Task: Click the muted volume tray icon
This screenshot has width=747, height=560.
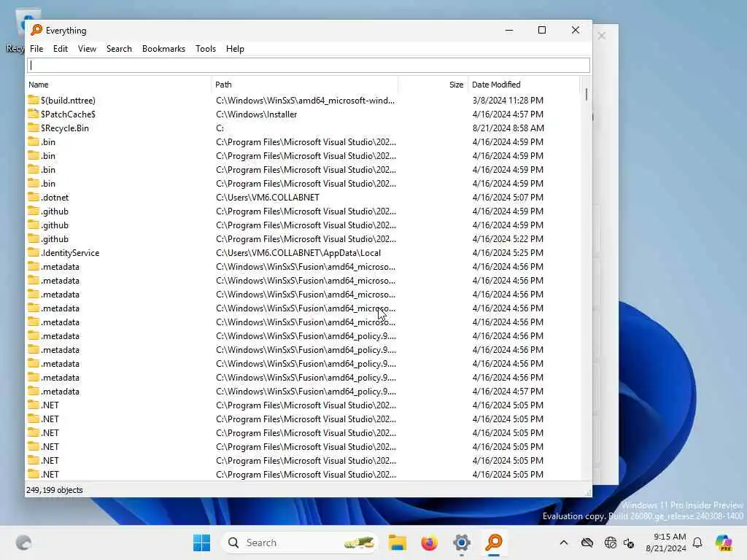Action: [629, 542]
